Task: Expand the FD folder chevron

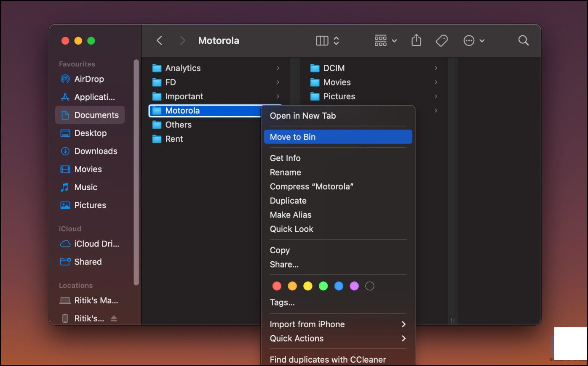Action: (x=278, y=82)
